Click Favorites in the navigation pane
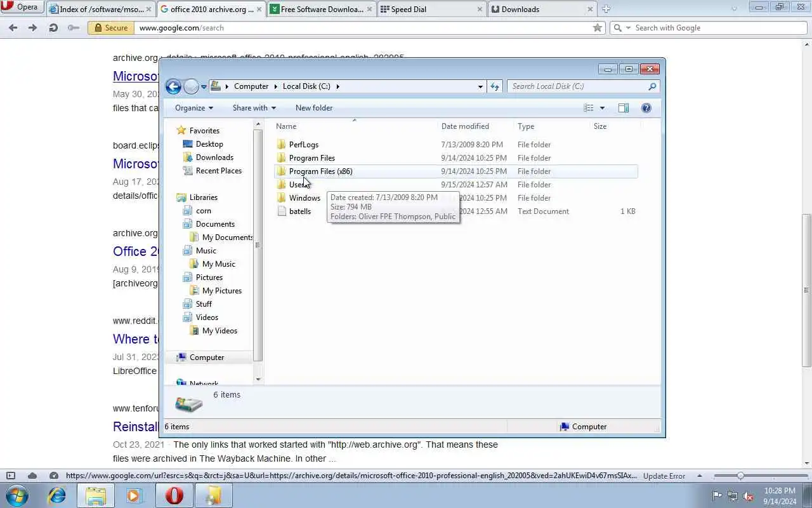This screenshot has height=508, width=812. tap(204, 131)
